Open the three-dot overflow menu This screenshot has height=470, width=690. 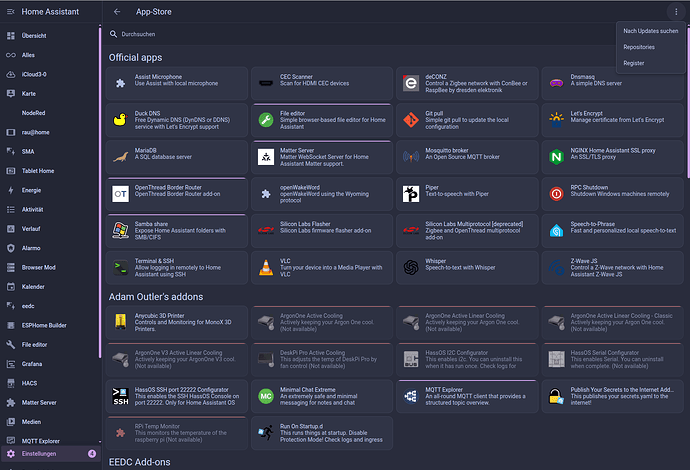pyautogui.click(x=676, y=12)
